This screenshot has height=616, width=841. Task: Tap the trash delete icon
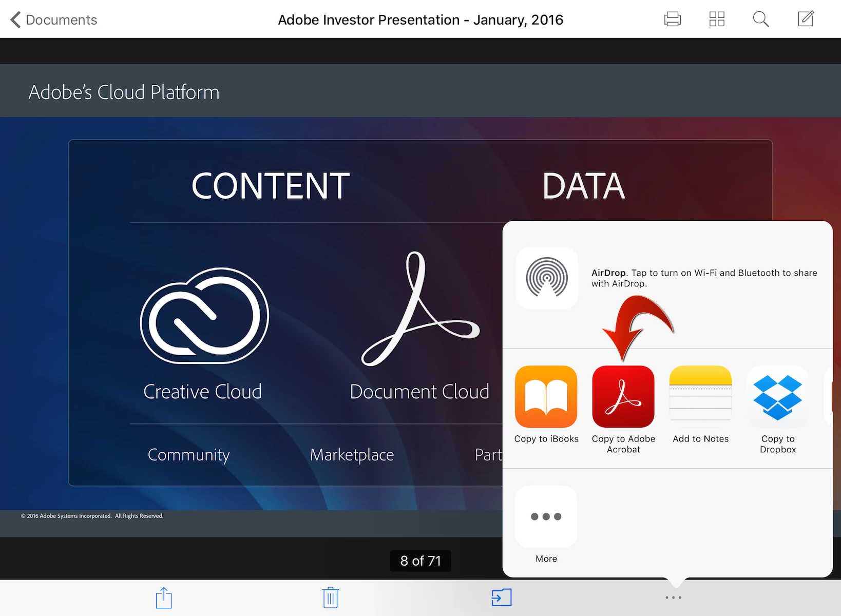point(330,598)
